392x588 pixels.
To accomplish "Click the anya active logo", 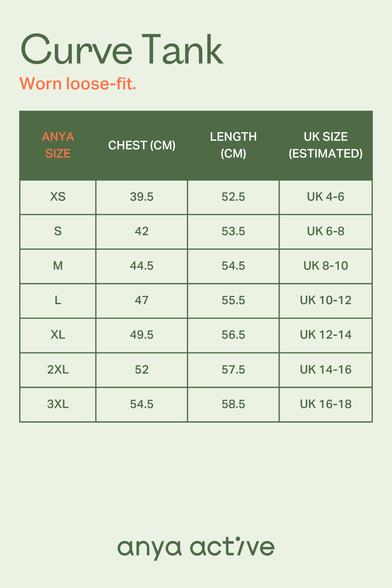I will [196, 547].
